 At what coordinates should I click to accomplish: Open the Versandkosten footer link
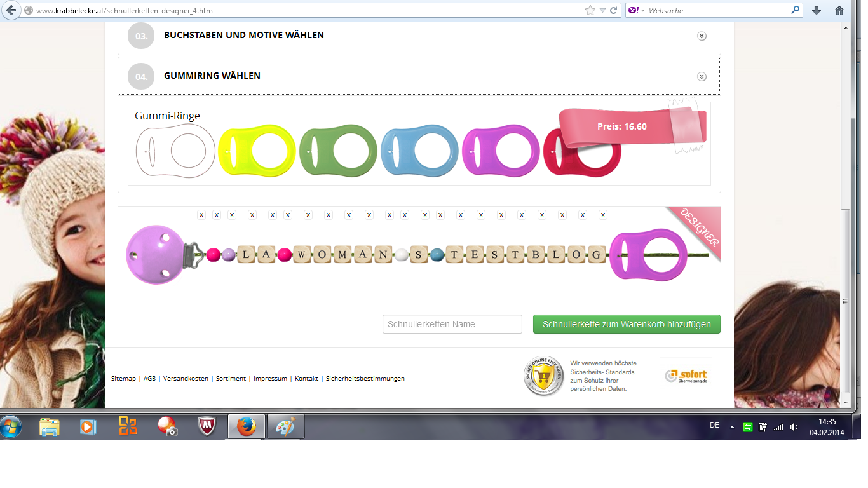click(186, 379)
